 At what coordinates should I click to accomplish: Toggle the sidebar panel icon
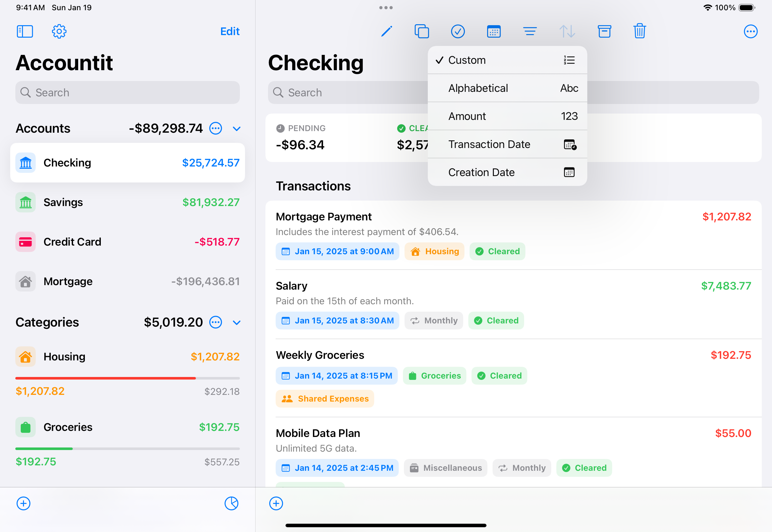[25, 31]
